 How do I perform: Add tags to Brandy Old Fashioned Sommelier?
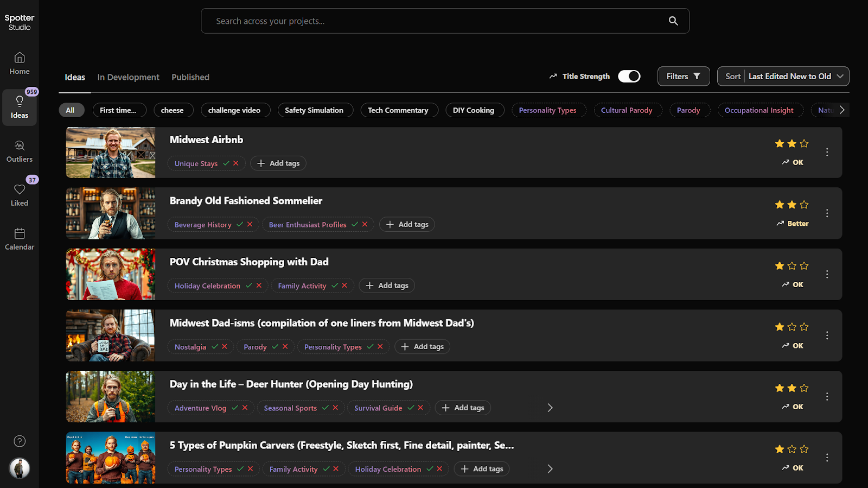[407, 224]
